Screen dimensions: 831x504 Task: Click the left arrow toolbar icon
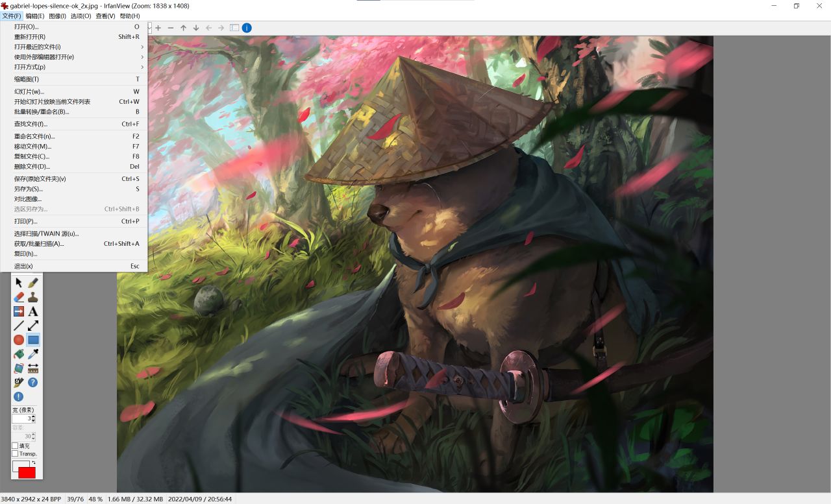point(209,28)
